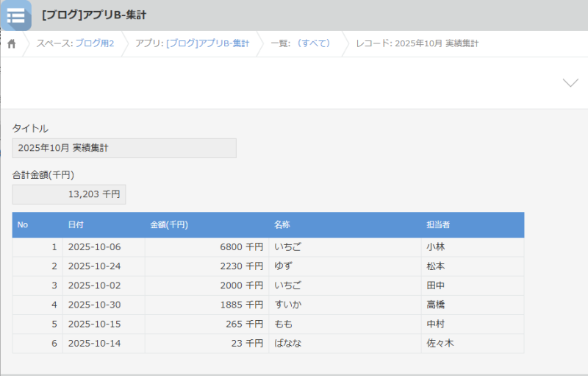Click the 合計金額 field showing 13,203 千円
The width and height of the screenshot is (588, 376).
pos(69,194)
